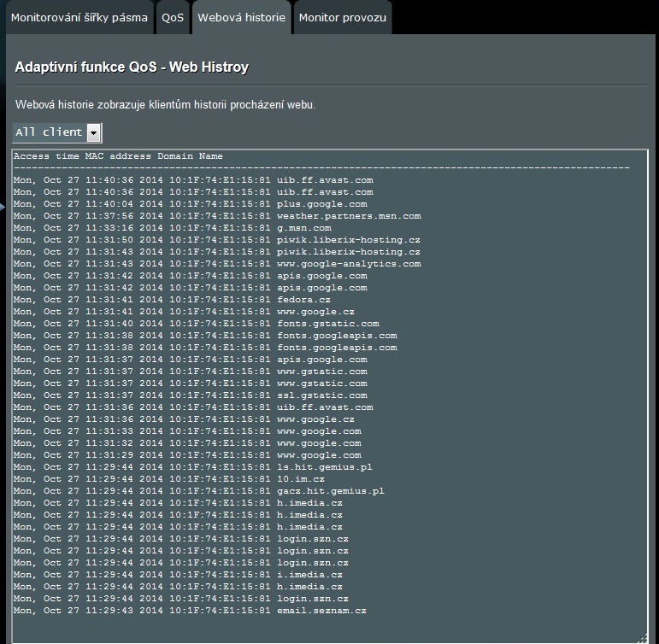Select the www.google.com row at 11:31:33
The width and height of the screenshot is (659, 644).
[x=187, y=431]
